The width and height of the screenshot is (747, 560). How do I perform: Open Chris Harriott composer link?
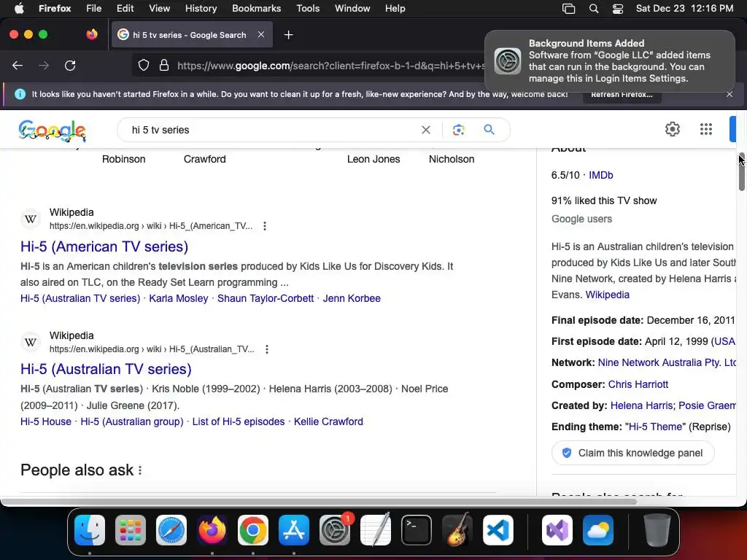[638, 384]
